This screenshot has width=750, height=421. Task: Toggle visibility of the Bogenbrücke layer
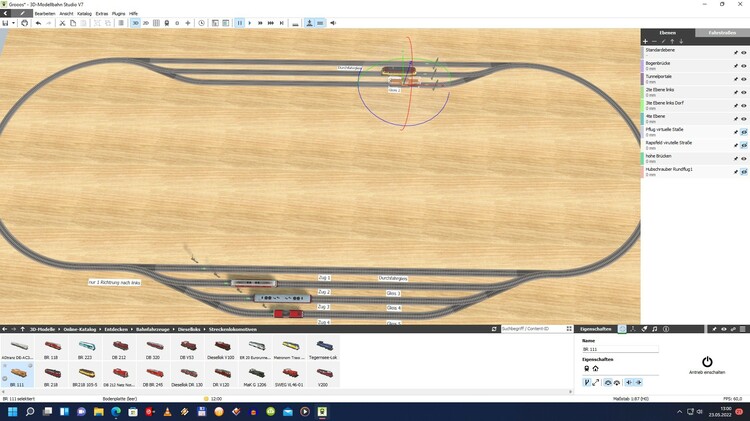pyautogui.click(x=744, y=66)
